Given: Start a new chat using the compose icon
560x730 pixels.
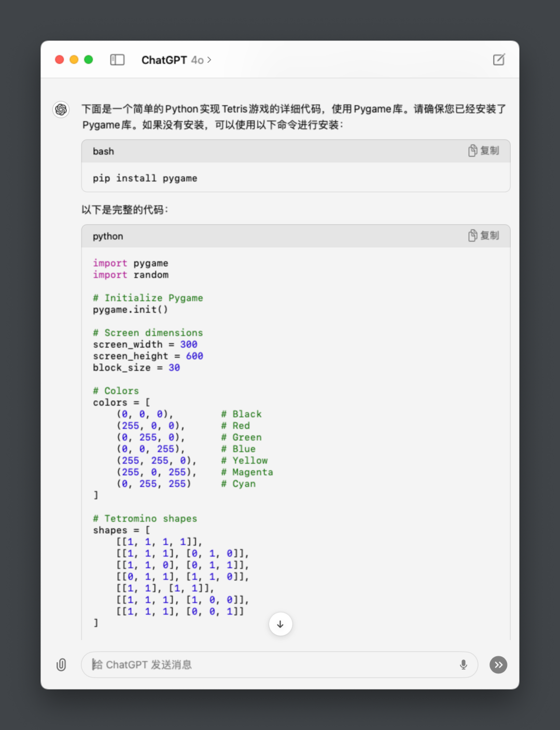Looking at the screenshot, I should [498, 60].
